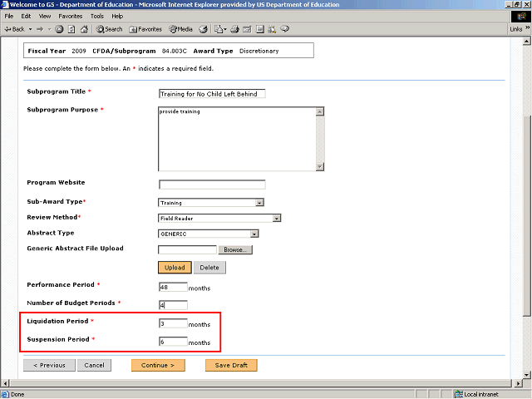The image size is (532, 399).
Task: Open the Media toolbar button
Action: 181,29
